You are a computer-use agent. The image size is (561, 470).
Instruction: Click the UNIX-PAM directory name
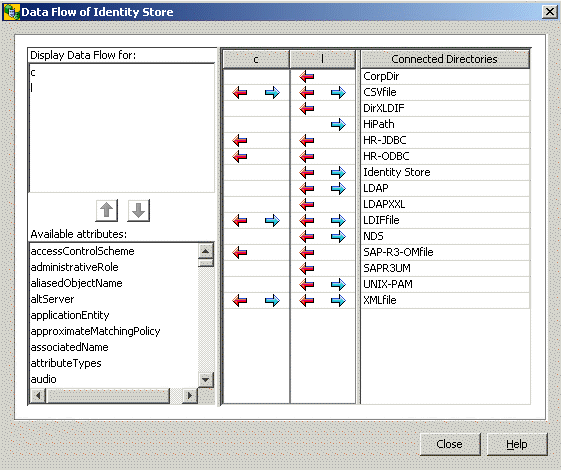[388, 284]
